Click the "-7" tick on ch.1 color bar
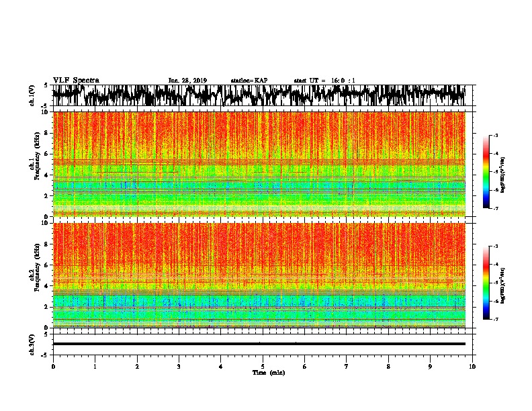This screenshot has width=532, height=411. click(495, 209)
